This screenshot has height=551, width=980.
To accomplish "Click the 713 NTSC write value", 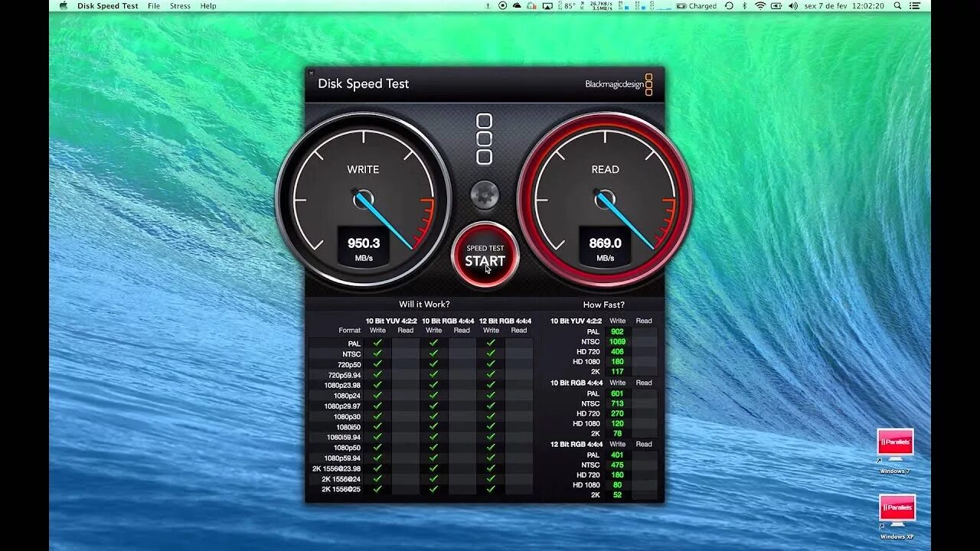I will 617,403.
